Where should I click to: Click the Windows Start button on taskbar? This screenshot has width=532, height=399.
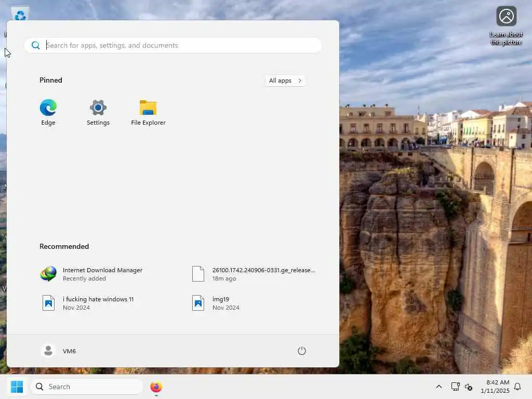coord(17,387)
